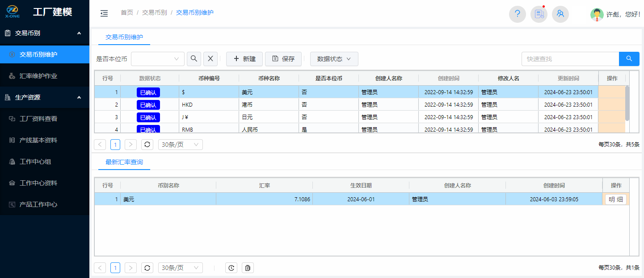This screenshot has width=644, height=278.
Task: Click the 新建 button
Action: tap(244, 59)
